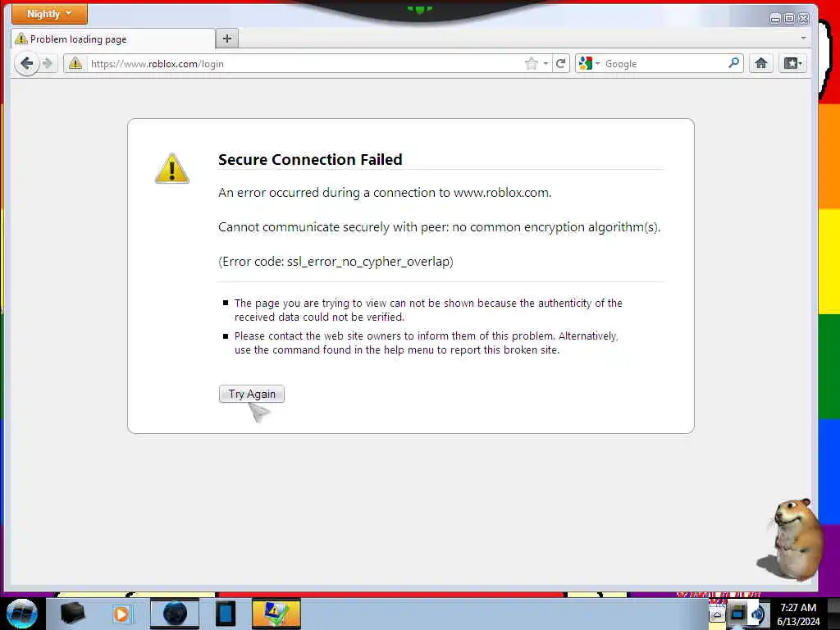Open the bookmarks menu button
The width and height of the screenshot is (840, 630).
pos(792,64)
